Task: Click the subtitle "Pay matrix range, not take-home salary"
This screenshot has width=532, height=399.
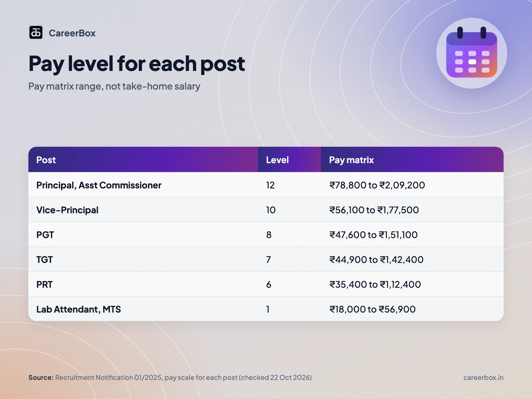Action: pyautogui.click(x=114, y=86)
